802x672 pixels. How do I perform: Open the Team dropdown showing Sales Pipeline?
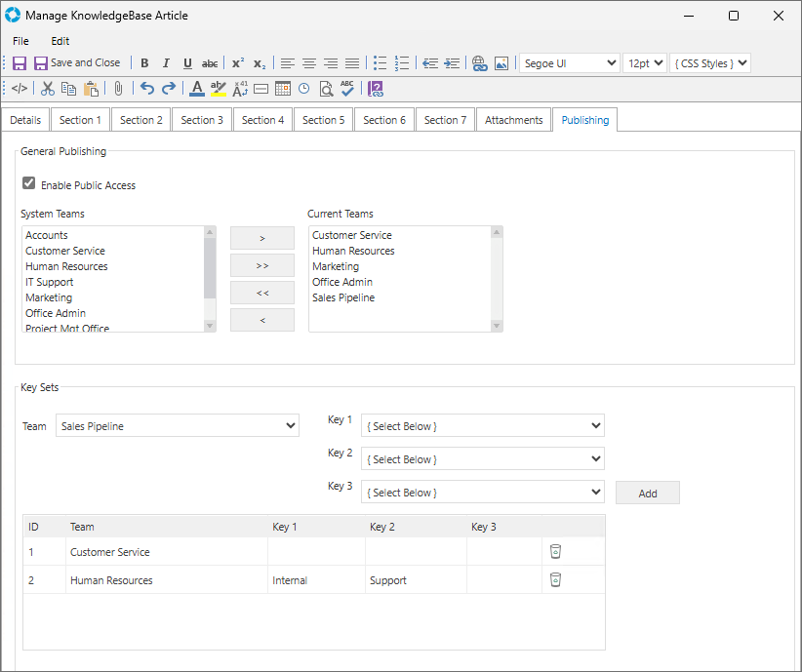coord(178,426)
